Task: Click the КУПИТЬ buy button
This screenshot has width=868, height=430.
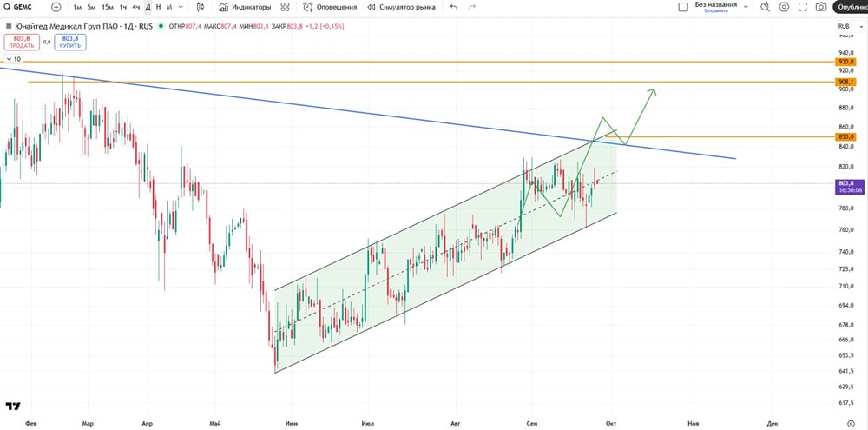Action: pyautogui.click(x=70, y=42)
